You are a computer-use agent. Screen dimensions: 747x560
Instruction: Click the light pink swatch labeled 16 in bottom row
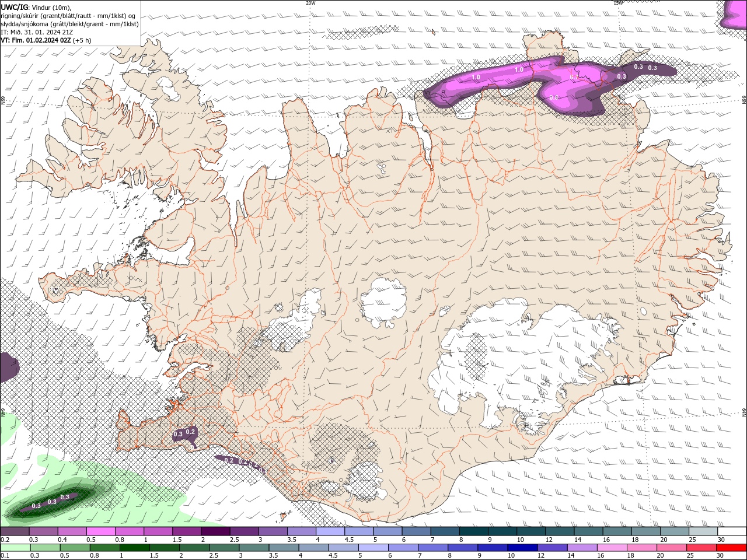[x=612, y=548]
